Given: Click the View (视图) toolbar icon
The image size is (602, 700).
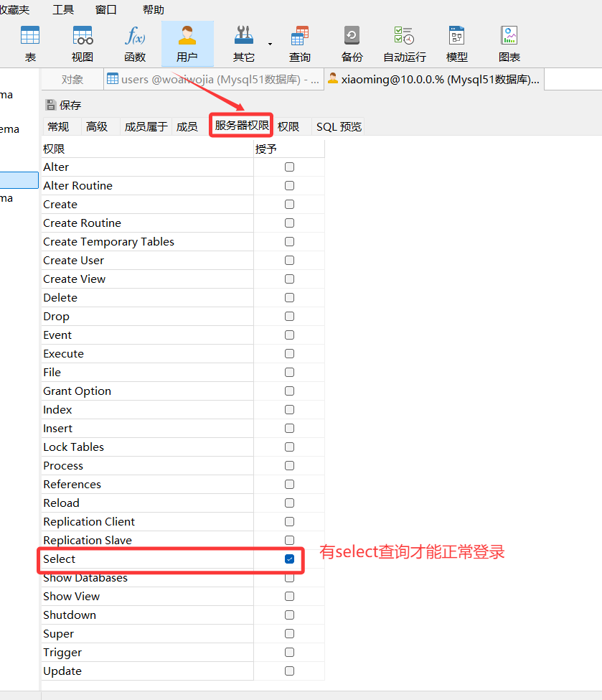Looking at the screenshot, I should coord(83,43).
